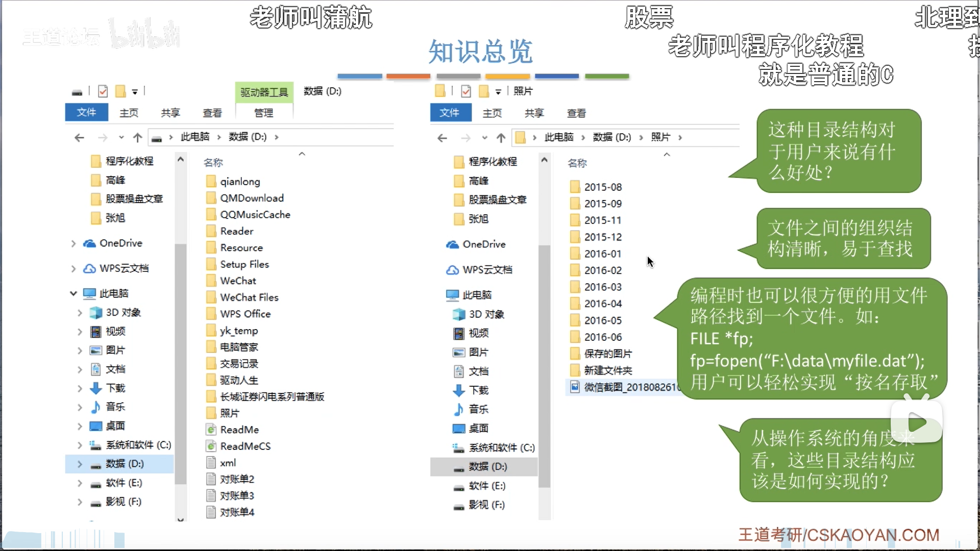Open the 2016-03 folder in 照片
This screenshot has height=551, width=980.
(602, 287)
